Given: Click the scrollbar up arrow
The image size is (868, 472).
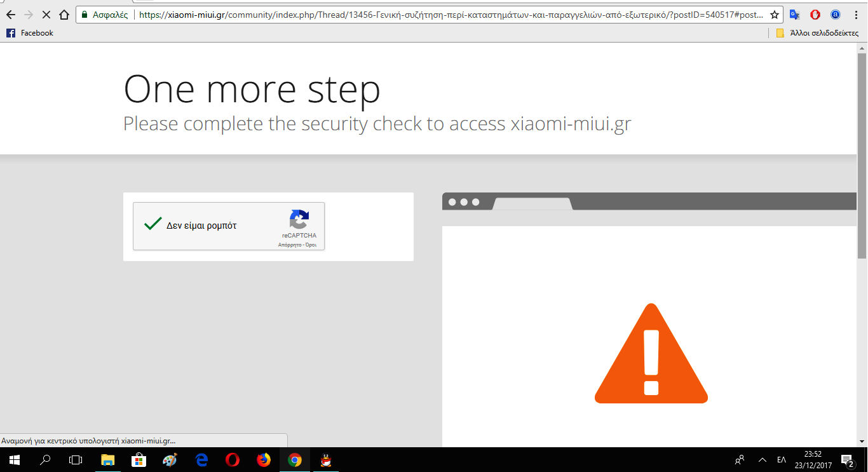Looking at the screenshot, I should (862, 48).
